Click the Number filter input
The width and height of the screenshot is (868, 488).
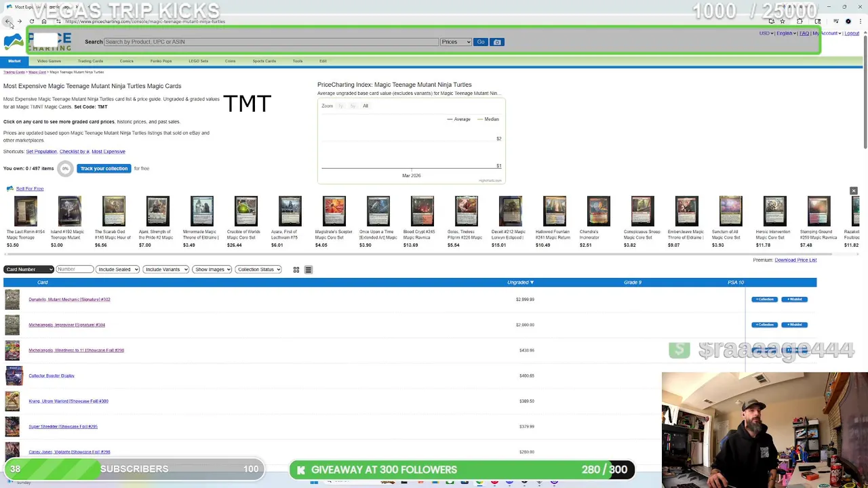click(x=75, y=270)
